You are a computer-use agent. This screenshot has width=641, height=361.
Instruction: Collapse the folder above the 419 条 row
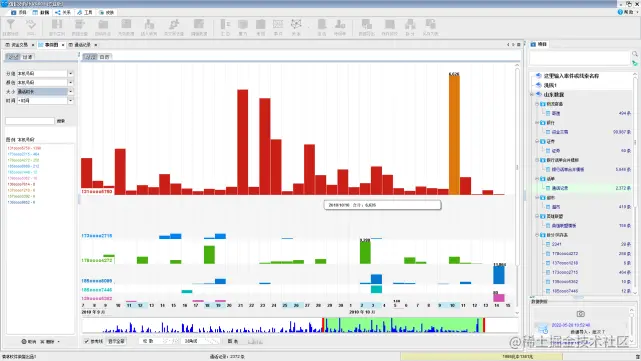click(x=537, y=197)
